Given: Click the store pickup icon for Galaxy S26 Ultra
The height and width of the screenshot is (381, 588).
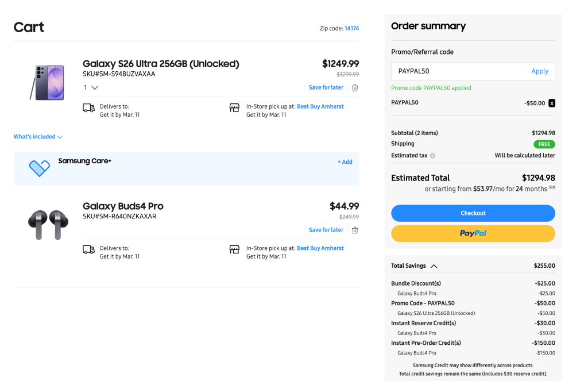Looking at the screenshot, I should 234,107.
